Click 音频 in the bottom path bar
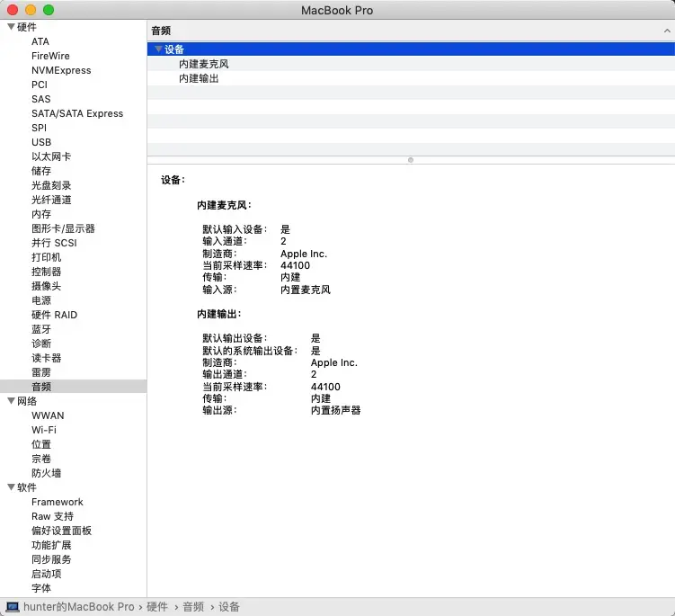The width and height of the screenshot is (675, 616). click(x=193, y=607)
